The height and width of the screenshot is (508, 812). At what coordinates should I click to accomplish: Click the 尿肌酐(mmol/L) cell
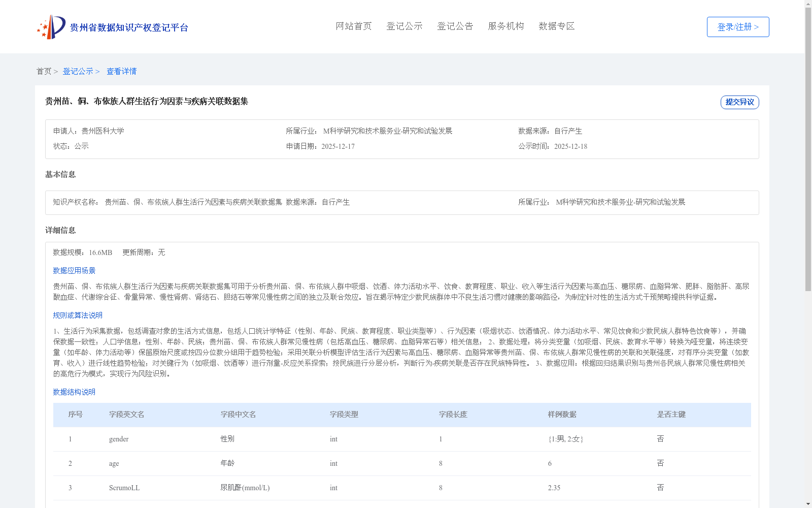point(245,488)
